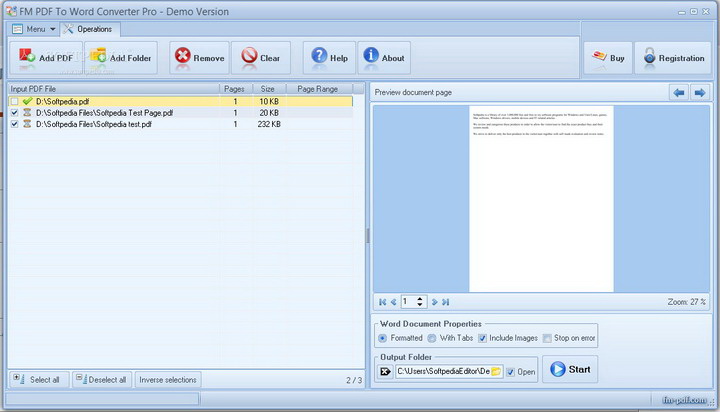Uncheck Softpedia test.pdf checkbox
The image size is (720, 412).
tap(14, 124)
